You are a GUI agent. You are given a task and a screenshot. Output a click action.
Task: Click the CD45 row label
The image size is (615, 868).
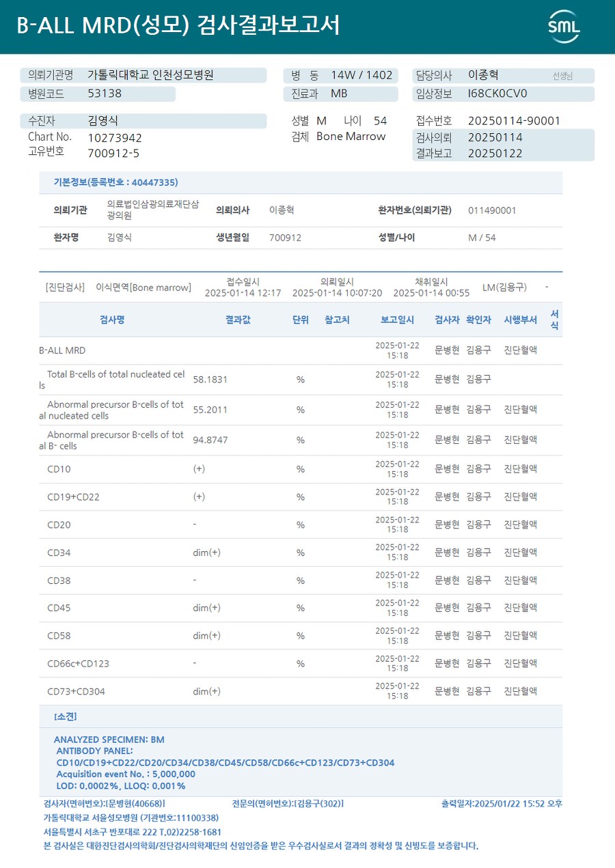(x=59, y=608)
